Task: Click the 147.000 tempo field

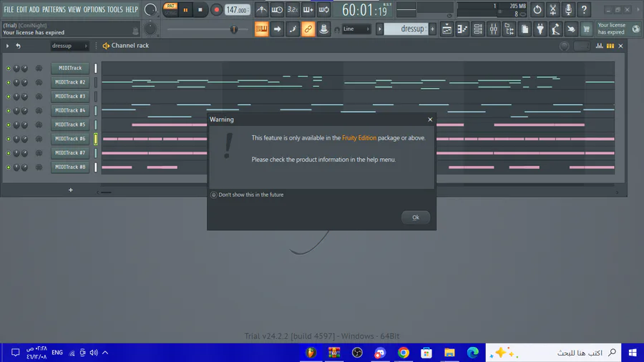Action: (x=238, y=10)
